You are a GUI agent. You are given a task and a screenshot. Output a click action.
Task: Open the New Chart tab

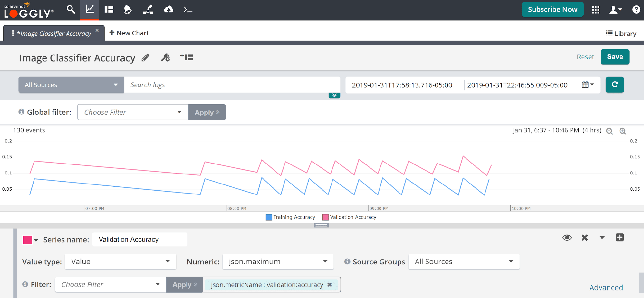point(129,33)
